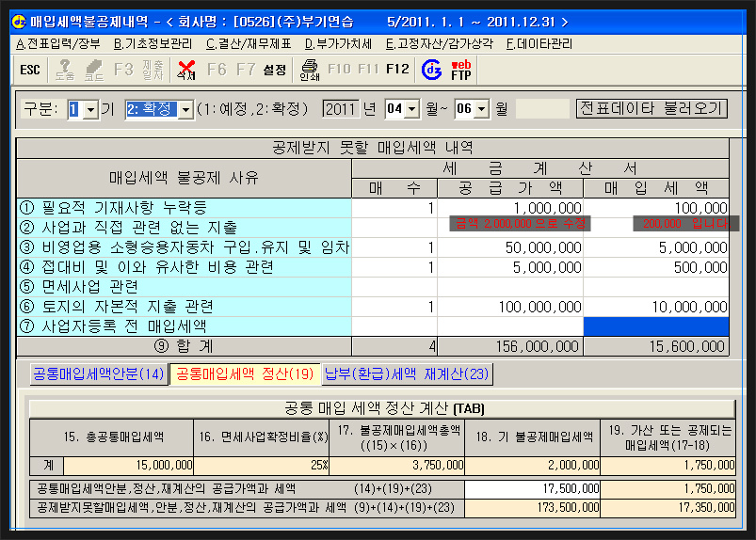Click the F11 toolbar key
Screen dimensions: 756x540
pos(368,70)
